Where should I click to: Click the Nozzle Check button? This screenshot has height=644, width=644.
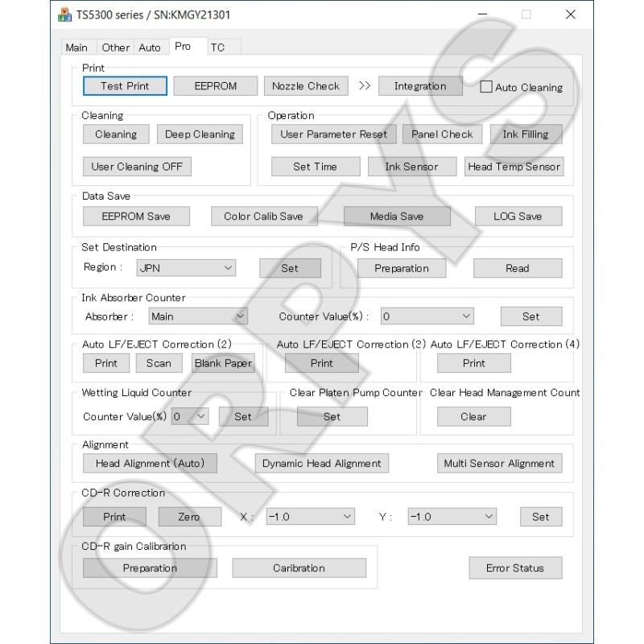[306, 86]
